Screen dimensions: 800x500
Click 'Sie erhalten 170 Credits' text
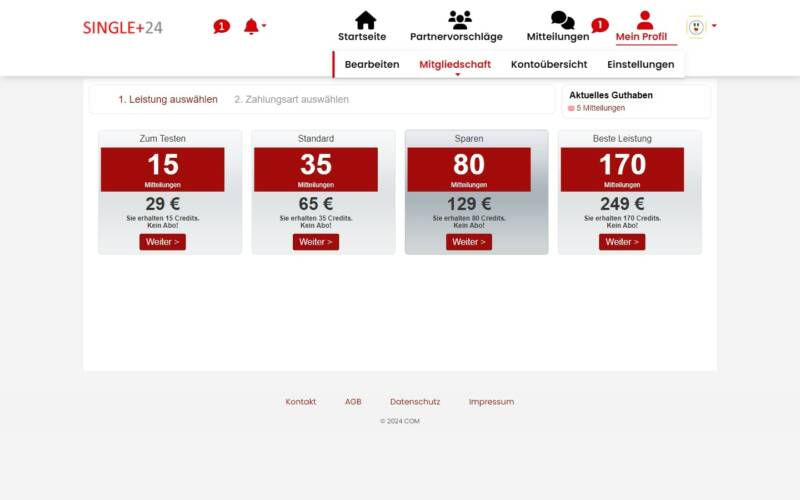[622, 218]
